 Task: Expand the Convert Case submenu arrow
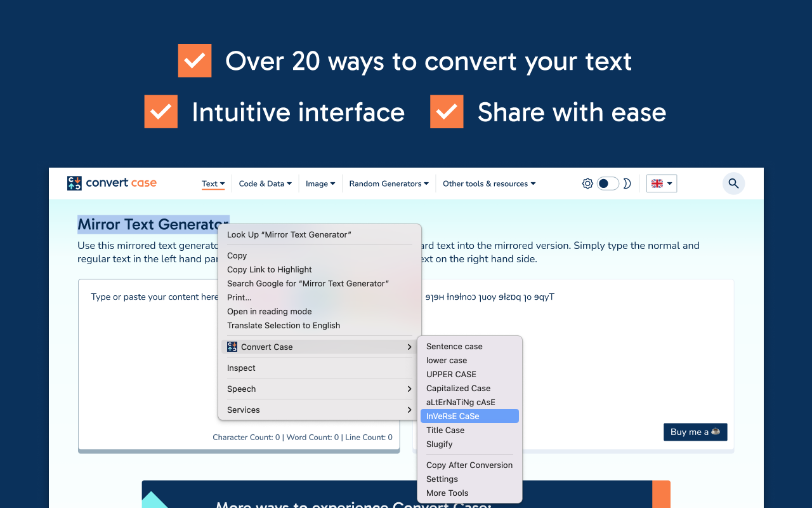click(x=410, y=347)
